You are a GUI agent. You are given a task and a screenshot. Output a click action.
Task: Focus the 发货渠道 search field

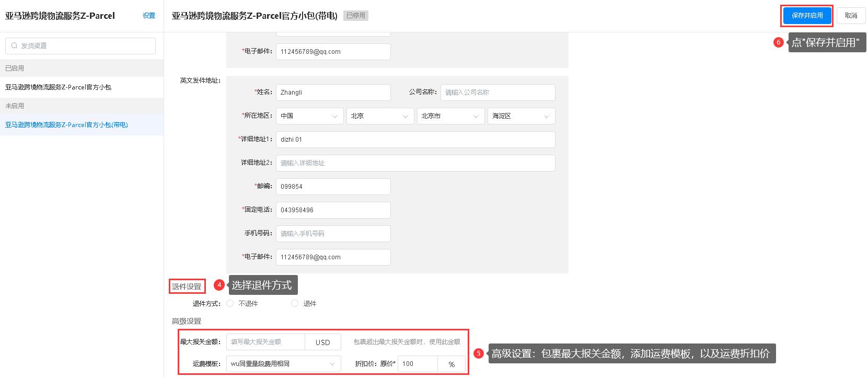80,45
